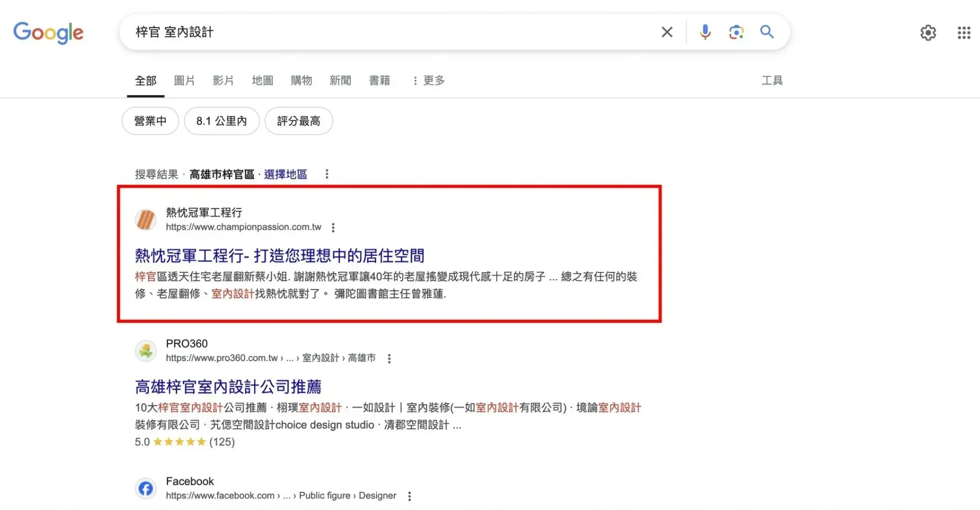Click the 選擇地區 link
Viewport: 980px width, 510px height.
click(x=286, y=175)
